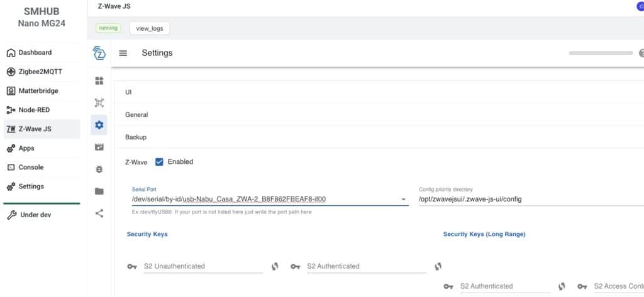The height and width of the screenshot is (297, 644).
Task: Generate random S2 Unauthenticated key
Action: point(275,266)
